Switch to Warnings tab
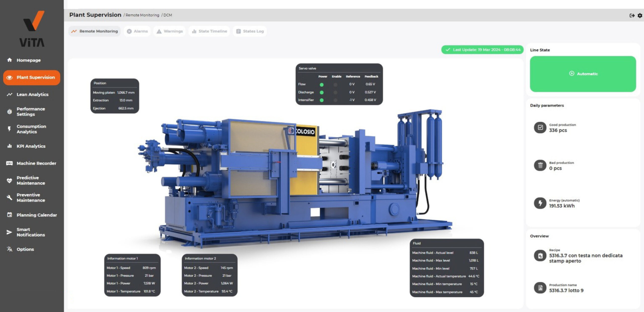Screen dimensions: 644x312 click(x=170, y=31)
